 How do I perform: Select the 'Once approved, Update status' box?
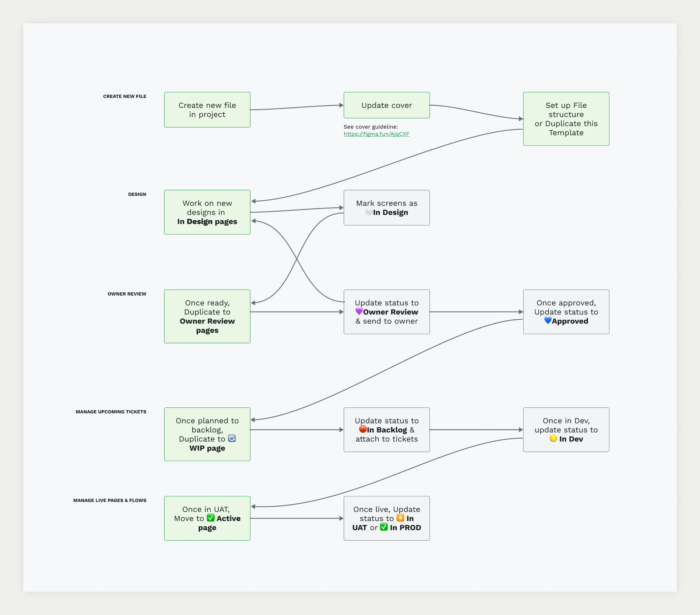[566, 312]
